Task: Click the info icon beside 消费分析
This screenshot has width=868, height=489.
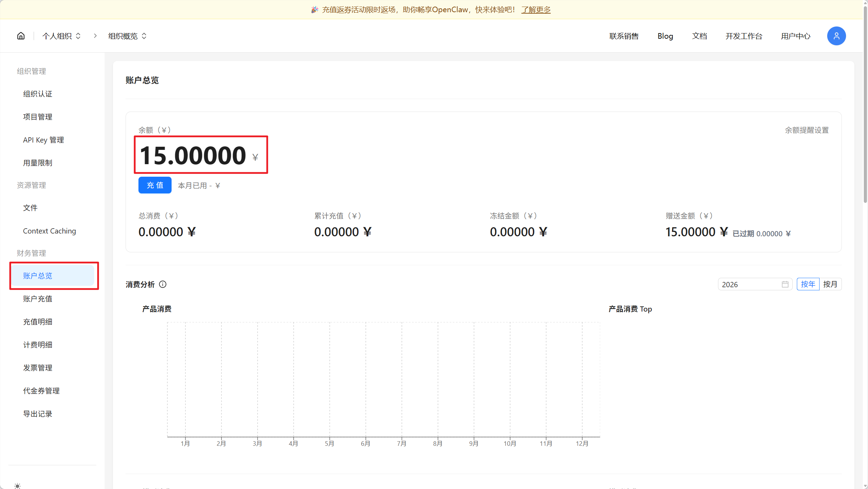Action: coord(163,284)
